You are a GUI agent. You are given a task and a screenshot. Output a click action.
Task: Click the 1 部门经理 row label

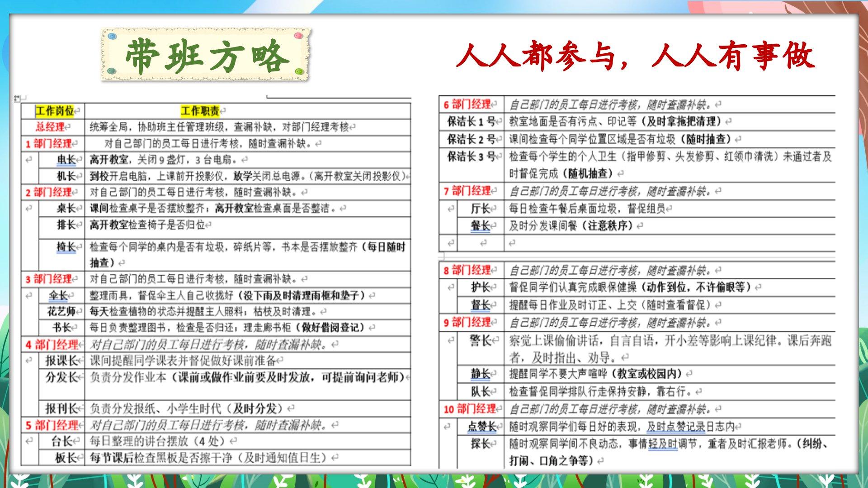click(49, 144)
